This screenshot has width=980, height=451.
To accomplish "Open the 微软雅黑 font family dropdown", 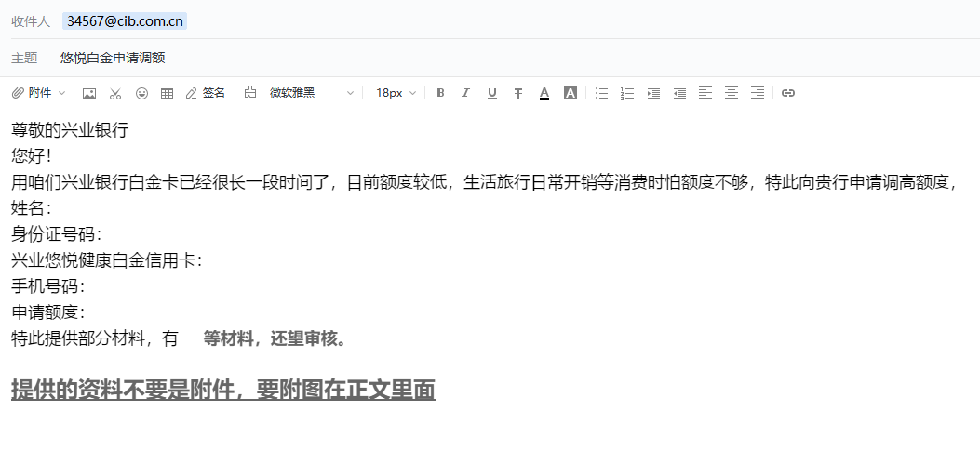I will click(x=312, y=93).
